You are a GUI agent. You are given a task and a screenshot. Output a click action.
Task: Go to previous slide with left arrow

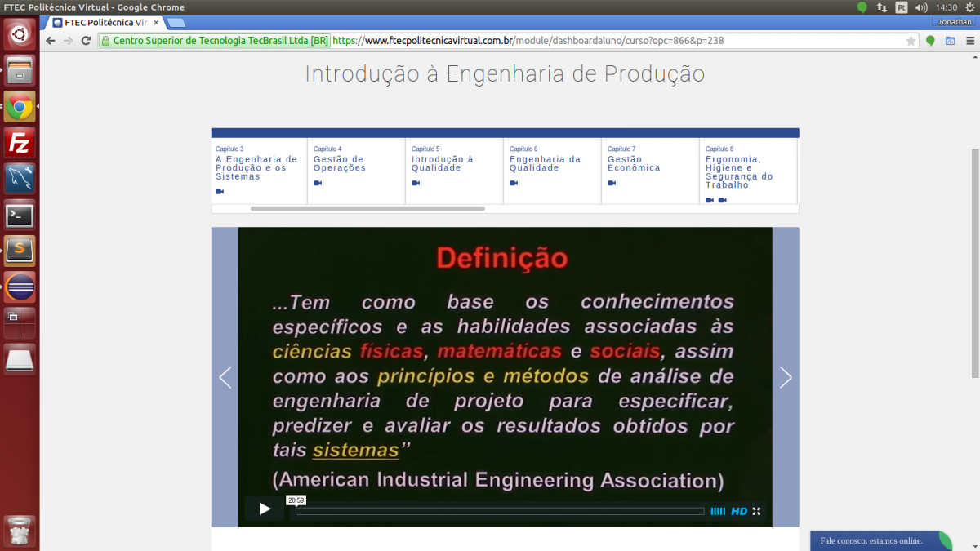[x=225, y=377]
